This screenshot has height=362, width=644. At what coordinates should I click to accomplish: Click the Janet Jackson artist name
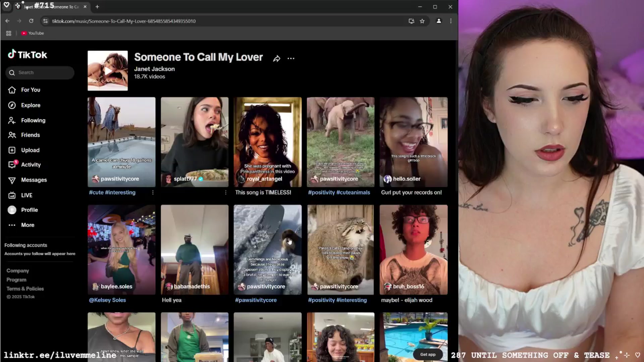click(x=154, y=69)
